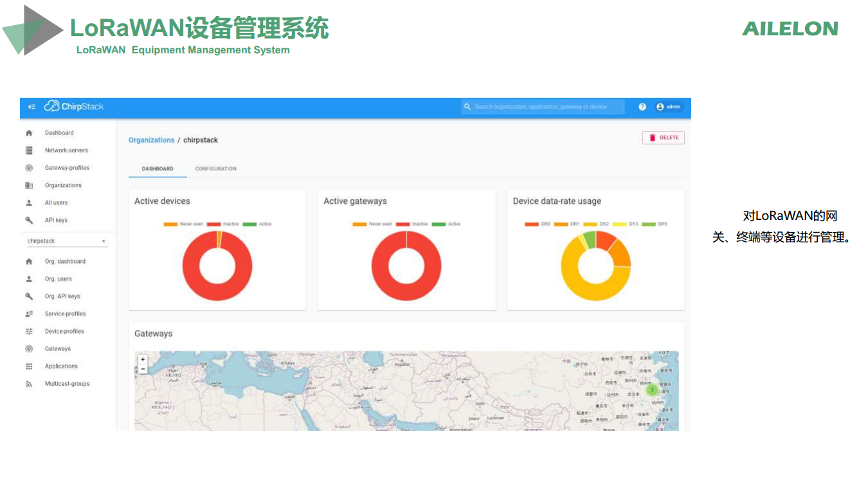The width and height of the screenshot is (868, 488).
Task: Open Applications from the sidebar
Action: tap(61, 366)
